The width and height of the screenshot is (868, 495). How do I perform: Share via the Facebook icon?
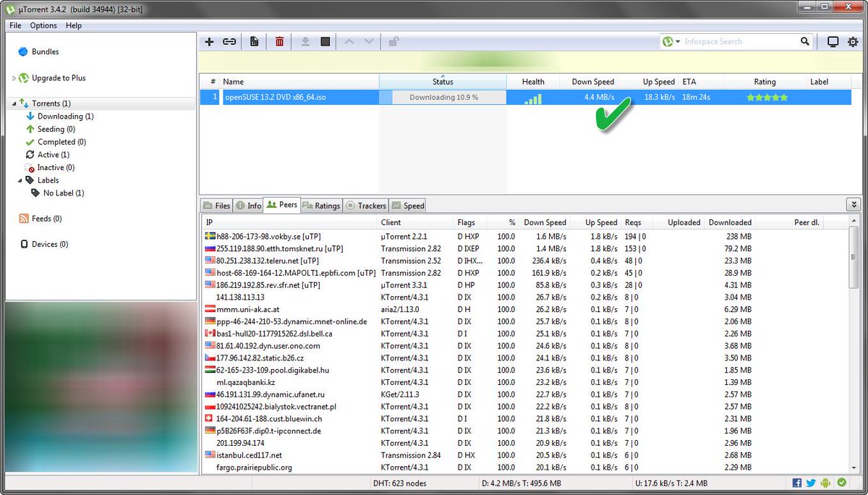(x=796, y=483)
